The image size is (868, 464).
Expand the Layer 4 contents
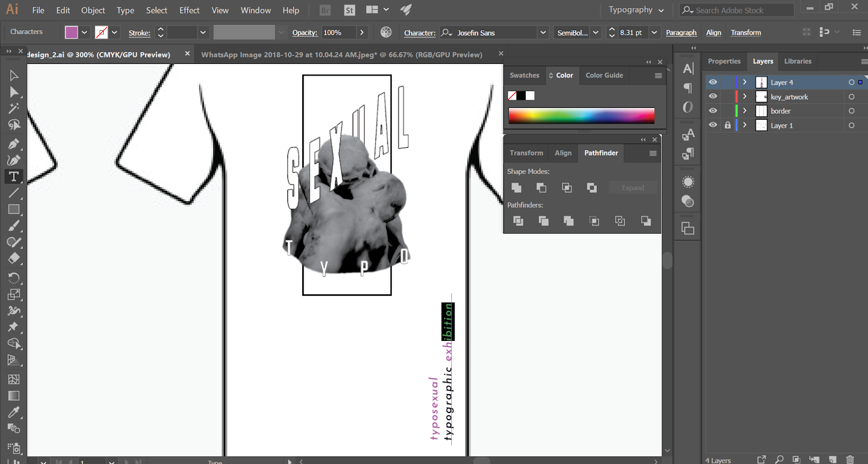(x=745, y=82)
